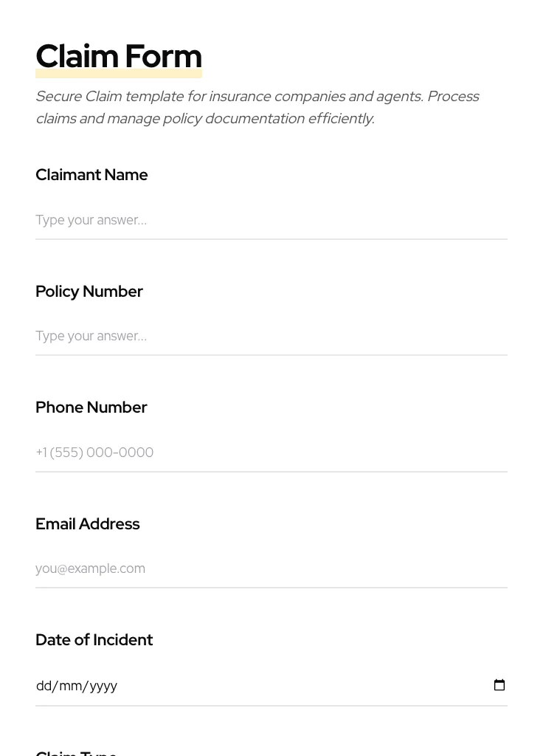
Task: Select the month 'mm' segment of date
Action: click(x=70, y=686)
